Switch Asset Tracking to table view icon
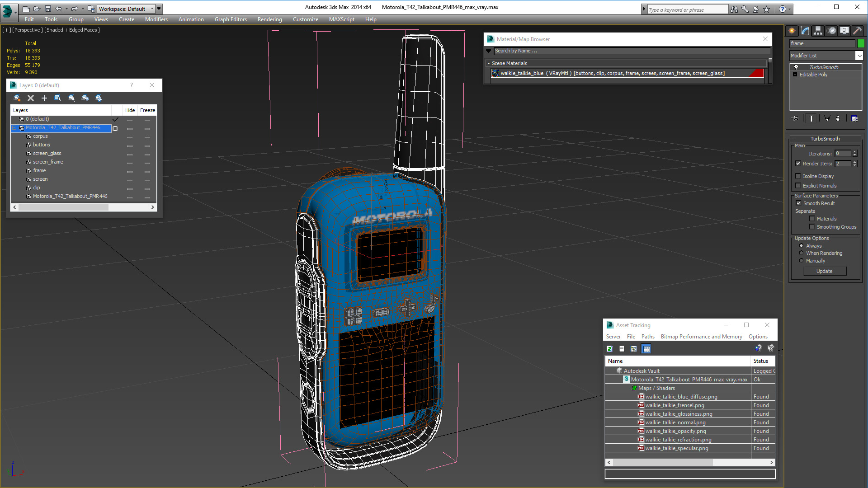 coord(646,349)
